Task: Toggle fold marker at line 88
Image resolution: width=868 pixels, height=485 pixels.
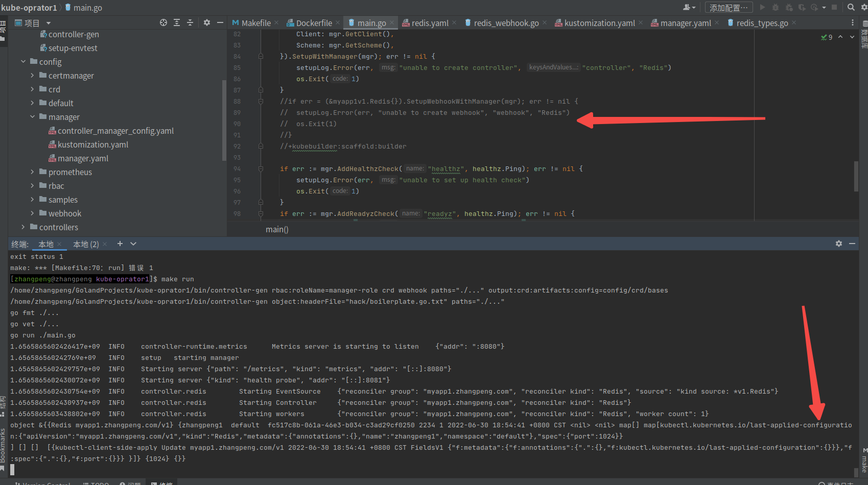Action: tap(261, 102)
